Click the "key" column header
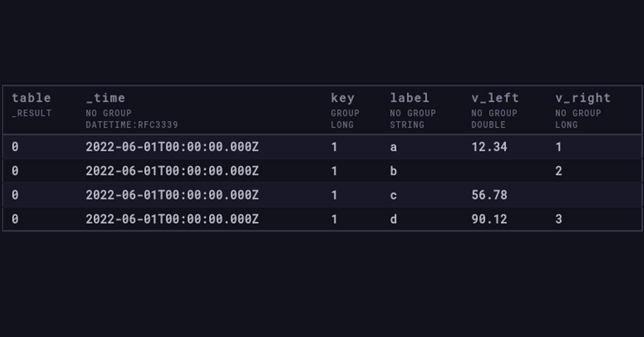This screenshot has width=644, height=337. (x=343, y=98)
